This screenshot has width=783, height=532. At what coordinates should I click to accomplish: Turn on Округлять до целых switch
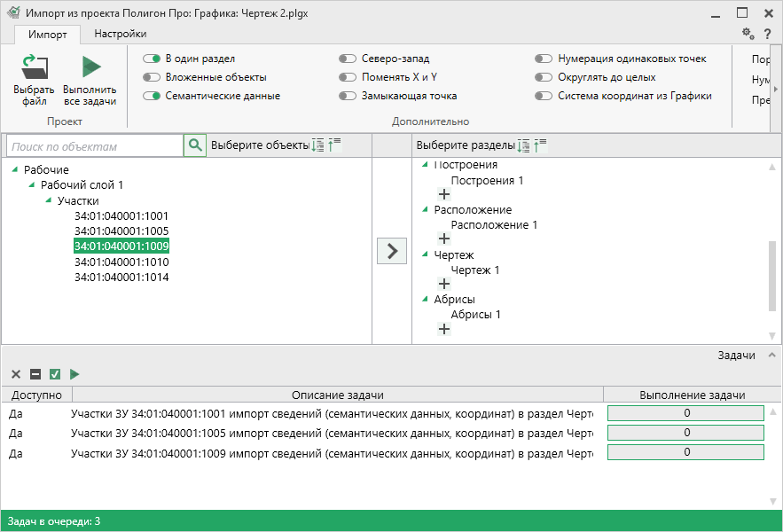tap(544, 77)
